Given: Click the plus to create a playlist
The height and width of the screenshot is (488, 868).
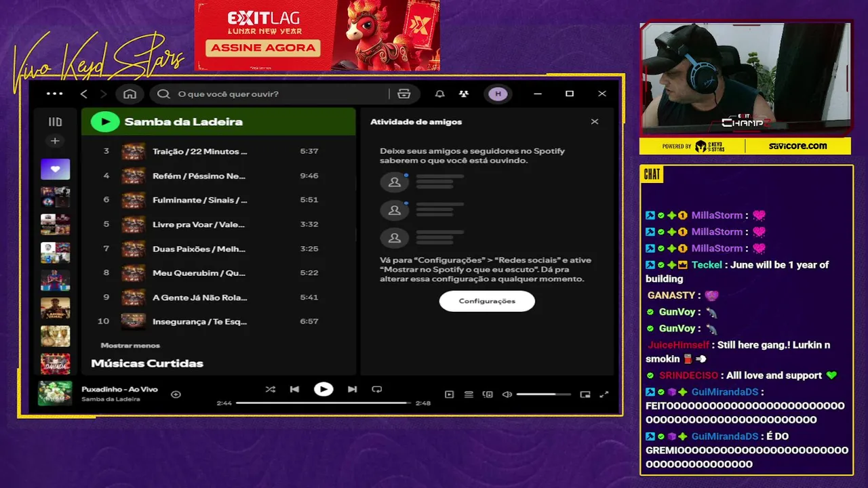Looking at the screenshot, I should tap(55, 141).
